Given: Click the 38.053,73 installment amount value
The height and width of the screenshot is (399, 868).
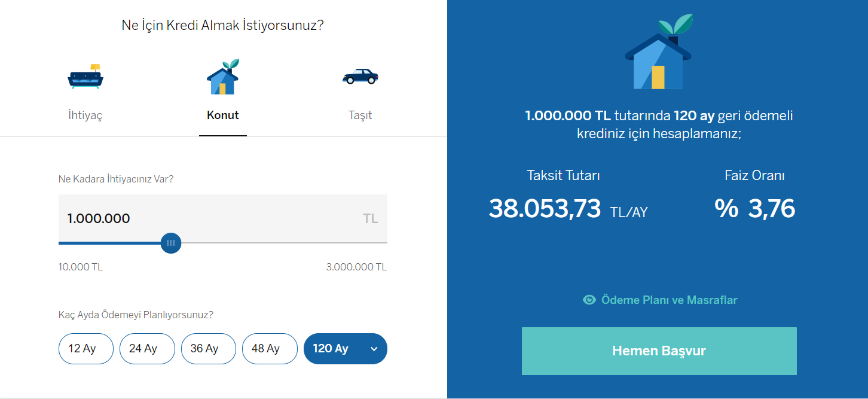Looking at the screenshot, I should coord(545,209).
